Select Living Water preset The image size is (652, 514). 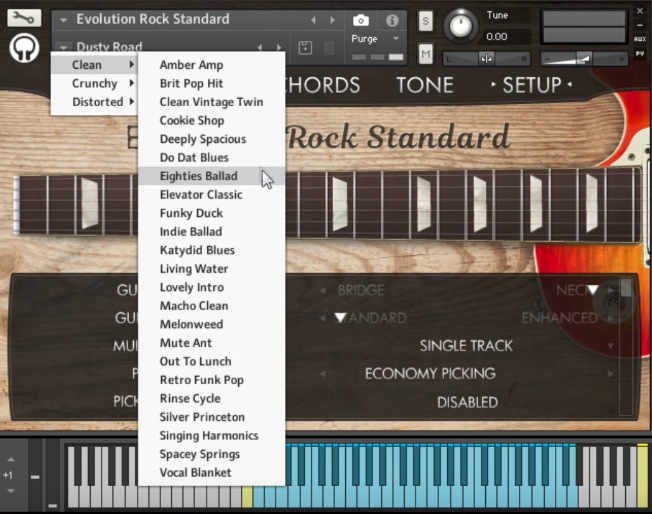(x=211, y=269)
